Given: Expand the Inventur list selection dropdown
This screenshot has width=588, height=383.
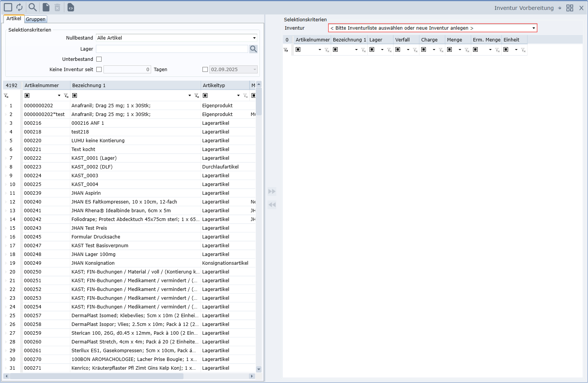Looking at the screenshot, I should point(534,28).
